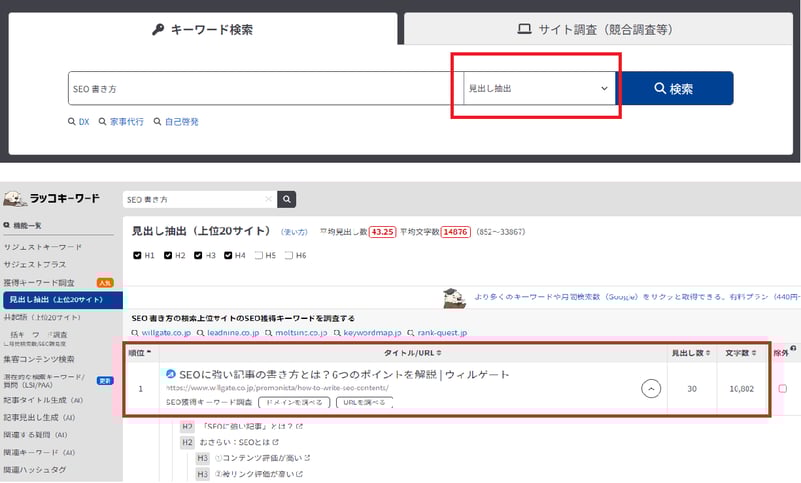
Task: Open 記事見出し生成（AI） in the sidebar
Action: [39, 418]
